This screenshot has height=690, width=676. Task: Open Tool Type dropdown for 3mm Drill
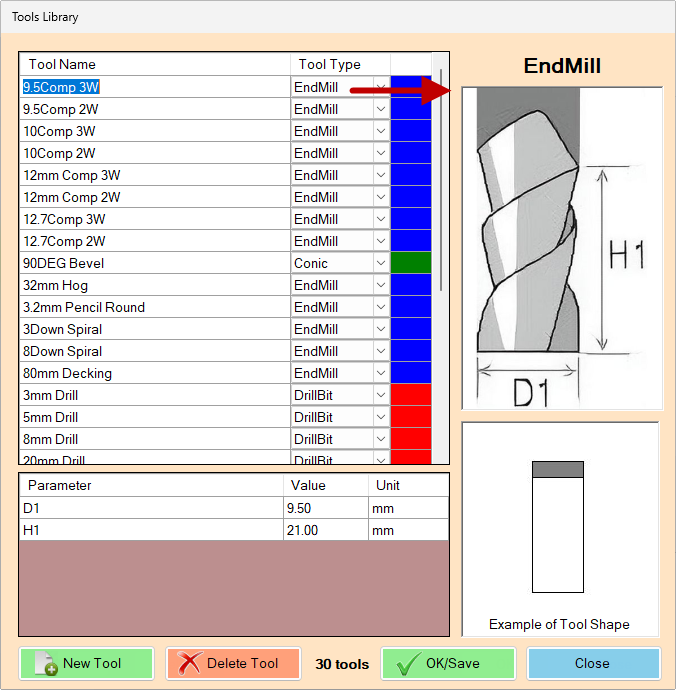pos(380,395)
